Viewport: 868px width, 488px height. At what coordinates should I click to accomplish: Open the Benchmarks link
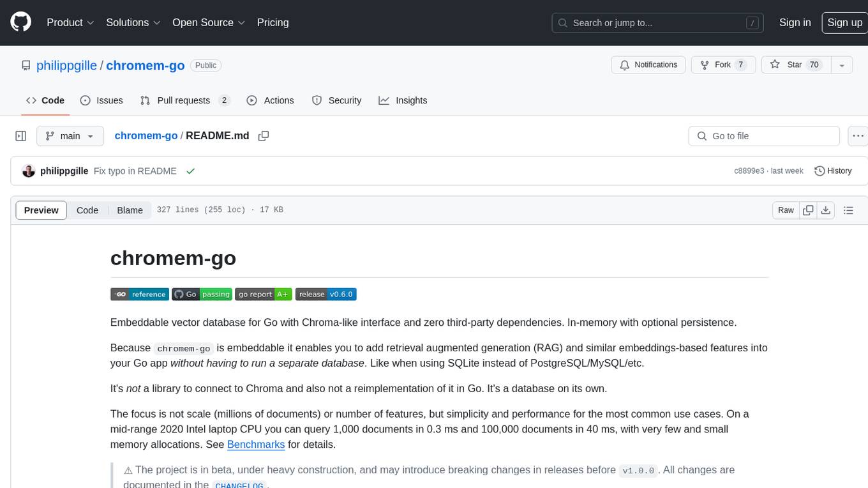256,444
